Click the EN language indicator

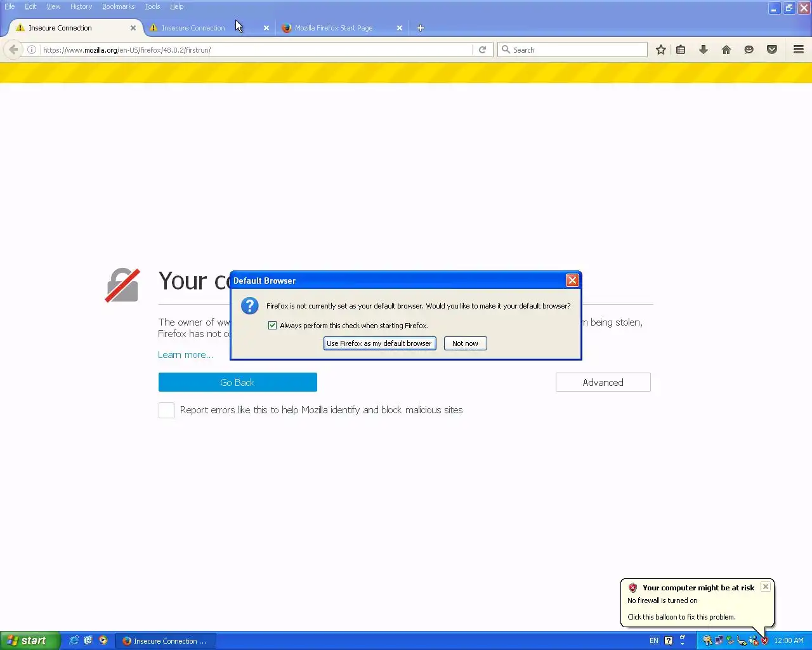coord(654,640)
